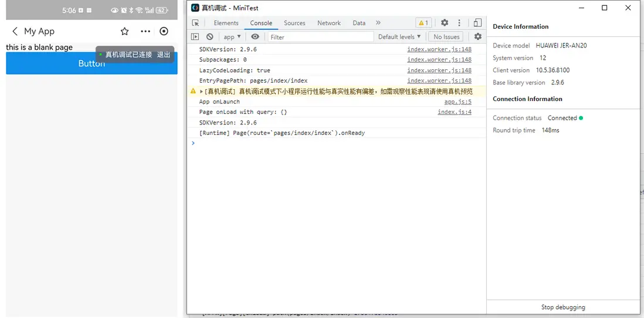Select the system version value 12
The height and width of the screenshot is (318, 644).
coord(543,58)
